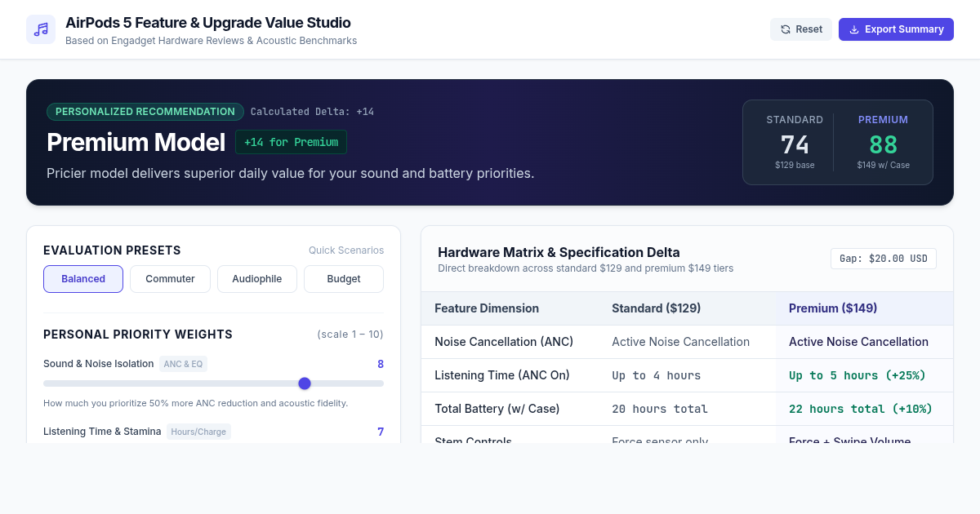Click the Standard ($129) column header
This screenshot has height=514, width=980.
pyautogui.click(x=657, y=308)
